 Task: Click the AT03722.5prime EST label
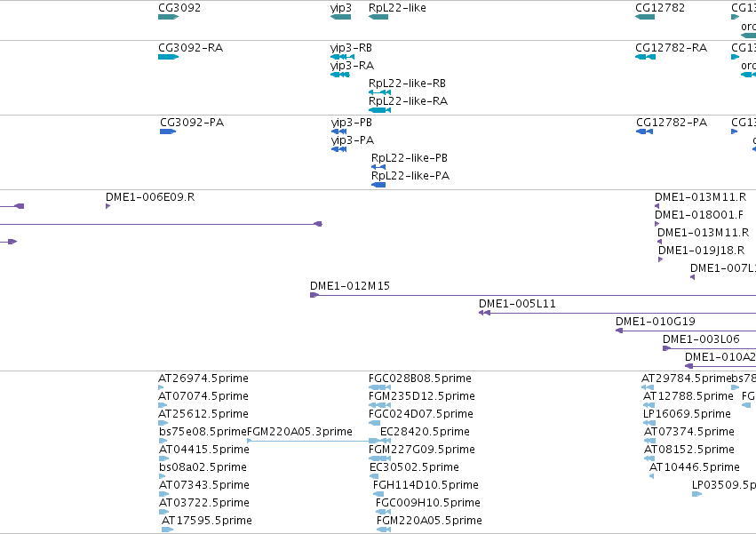[x=204, y=504]
